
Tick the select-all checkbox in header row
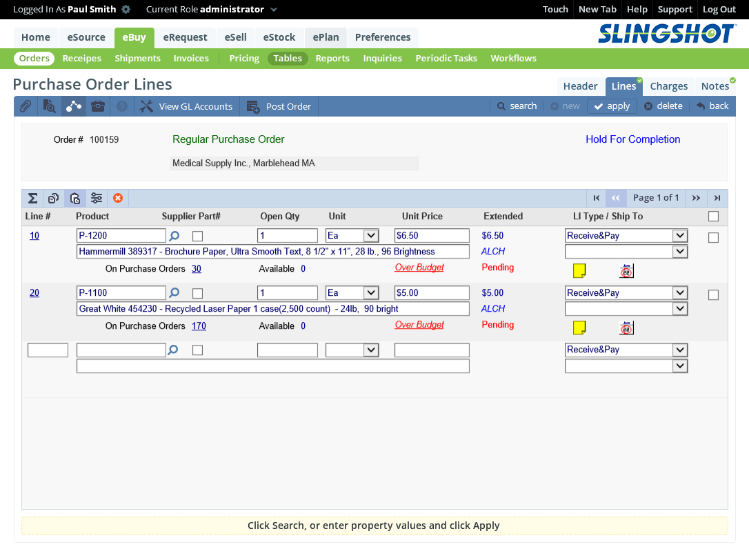click(713, 217)
